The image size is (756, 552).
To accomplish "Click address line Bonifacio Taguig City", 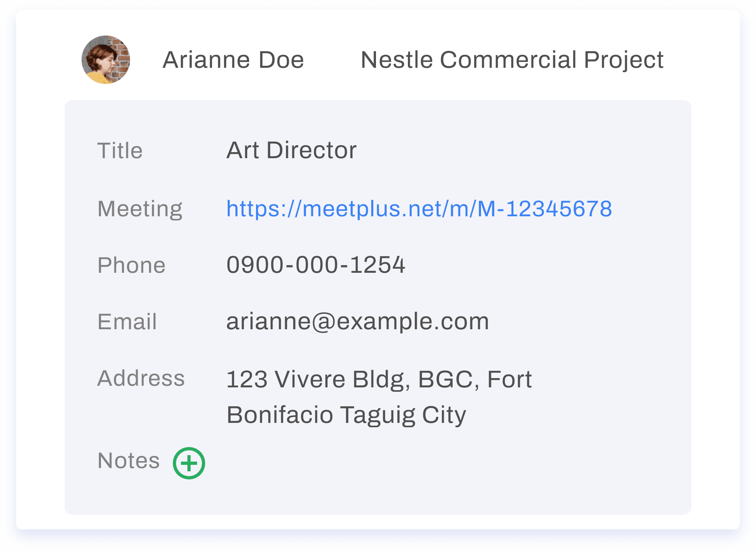I will coord(346,415).
